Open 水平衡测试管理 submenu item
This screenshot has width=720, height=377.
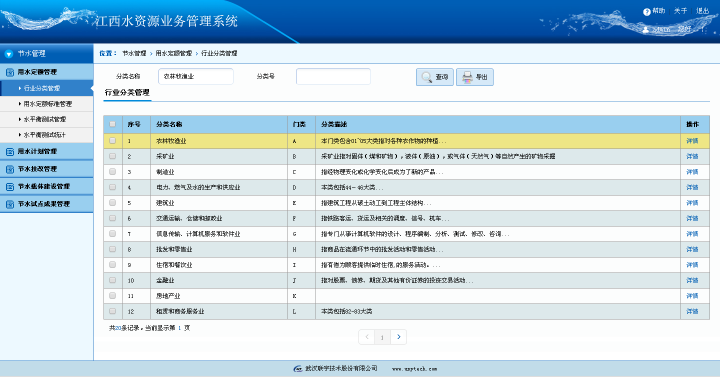tap(45, 119)
